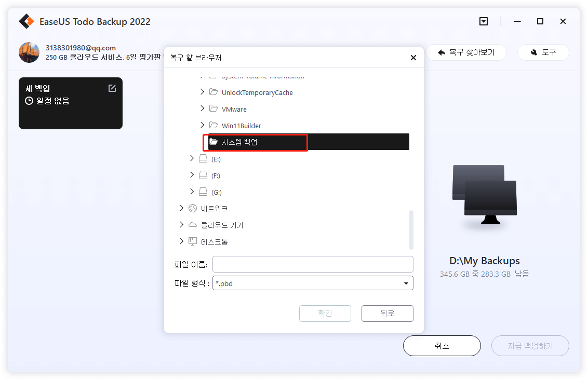Click the globe icon beside 네트워크
The width and height of the screenshot is (588, 380).
tap(192, 208)
